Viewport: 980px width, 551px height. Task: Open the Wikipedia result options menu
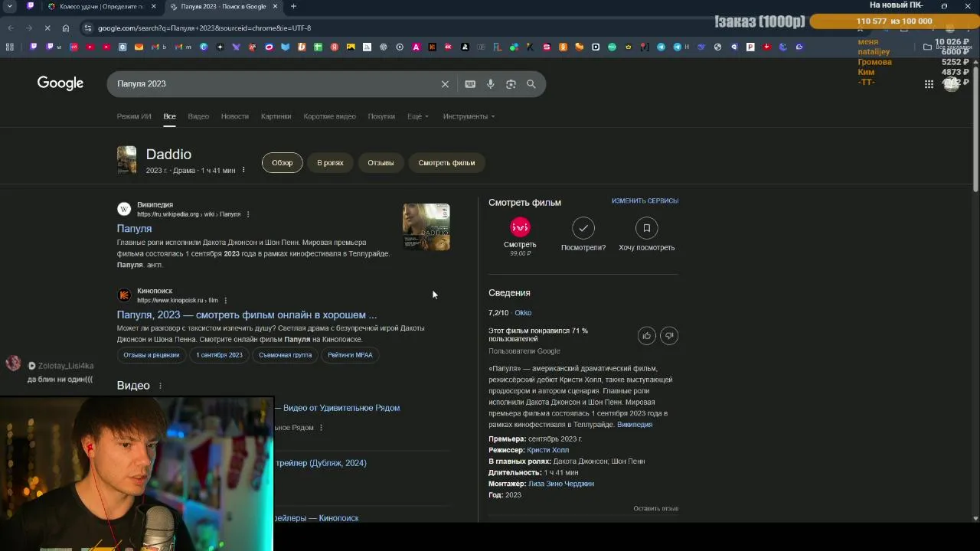(248, 214)
